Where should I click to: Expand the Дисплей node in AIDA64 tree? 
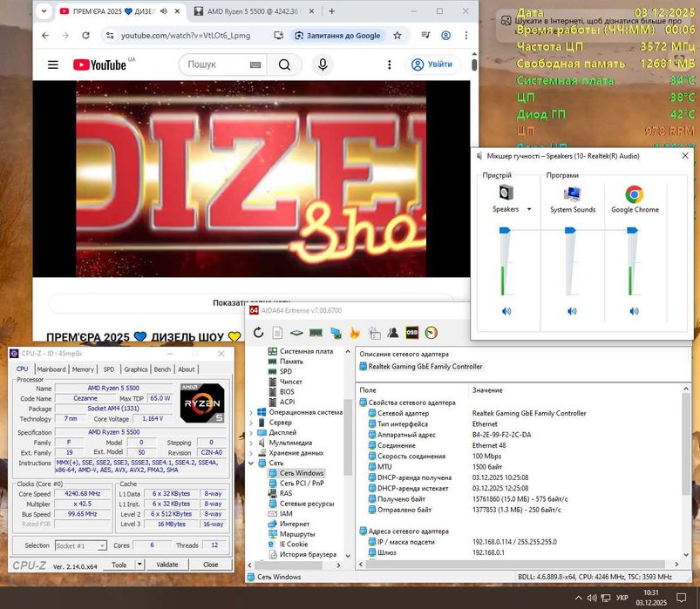pos(251,433)
